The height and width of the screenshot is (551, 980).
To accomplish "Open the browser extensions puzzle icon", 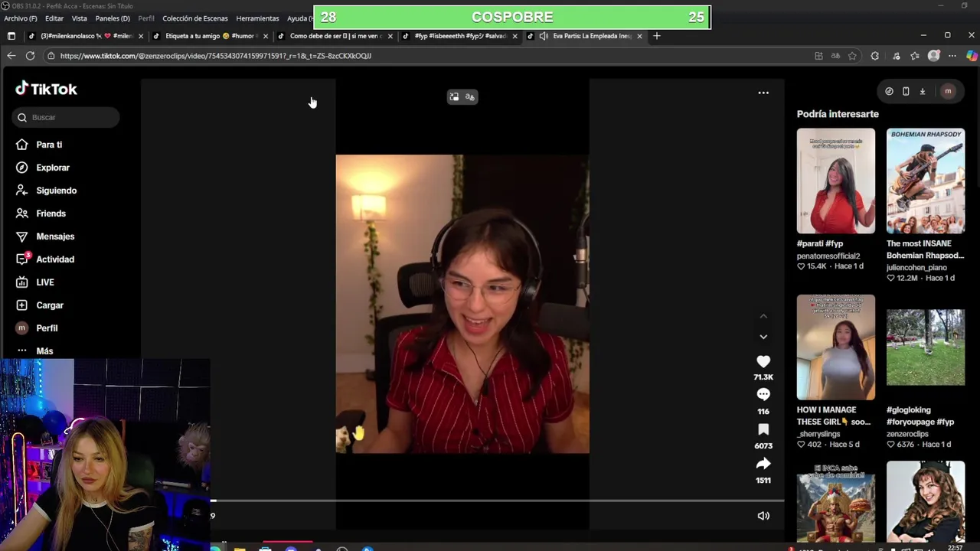I will pyautogui.click(x=874, y=56).
